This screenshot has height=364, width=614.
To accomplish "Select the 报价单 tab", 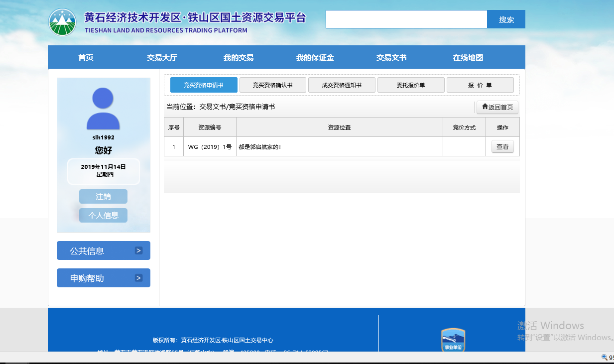I will click(480, 85).
